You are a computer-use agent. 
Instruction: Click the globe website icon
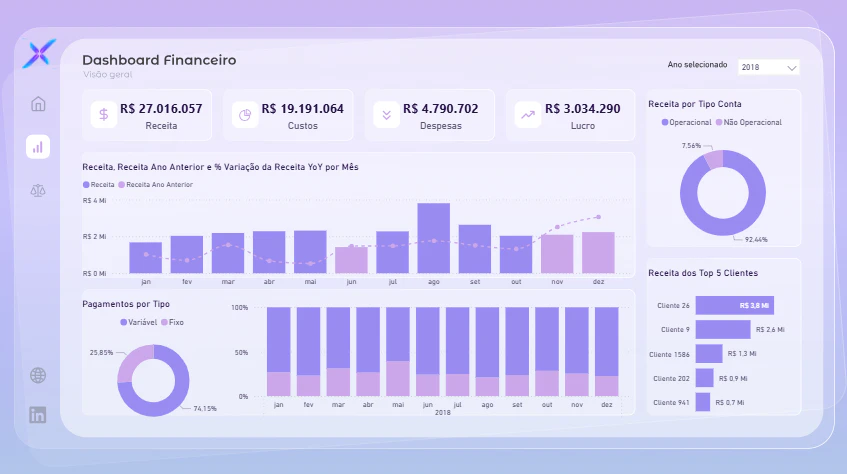pyautogui.click(x=38, y=375)
